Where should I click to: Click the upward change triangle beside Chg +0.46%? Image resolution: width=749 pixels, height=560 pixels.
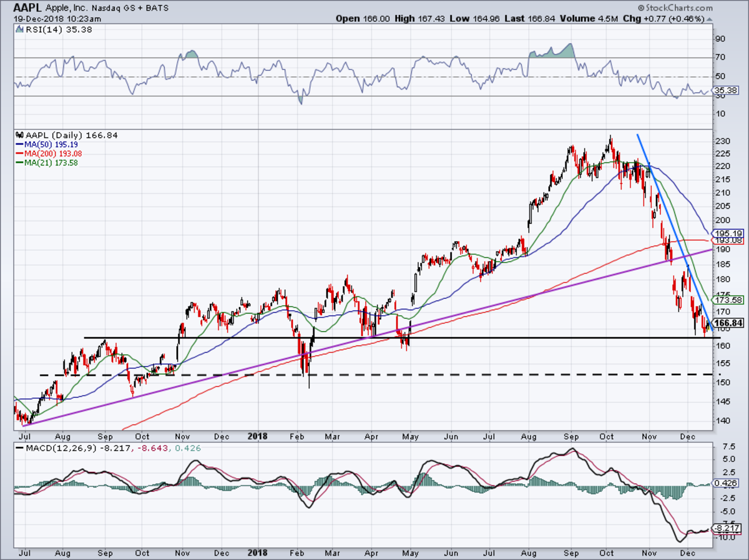pyautogui.click(x=708, y=18)
